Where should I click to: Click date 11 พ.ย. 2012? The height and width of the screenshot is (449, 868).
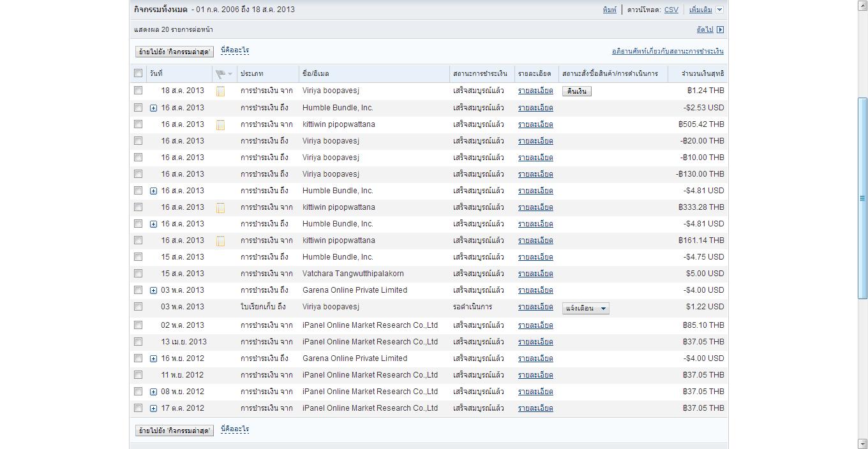click(183, 375)
